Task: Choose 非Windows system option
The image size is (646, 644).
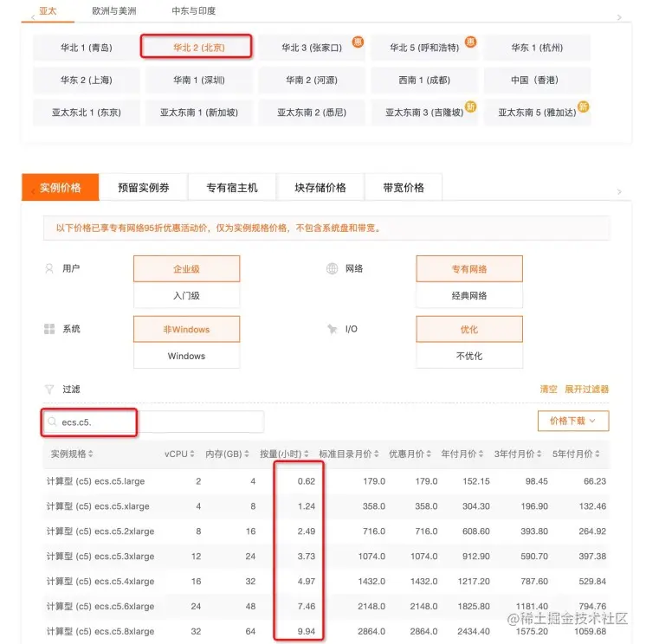Action: click(x=187, y=329)
